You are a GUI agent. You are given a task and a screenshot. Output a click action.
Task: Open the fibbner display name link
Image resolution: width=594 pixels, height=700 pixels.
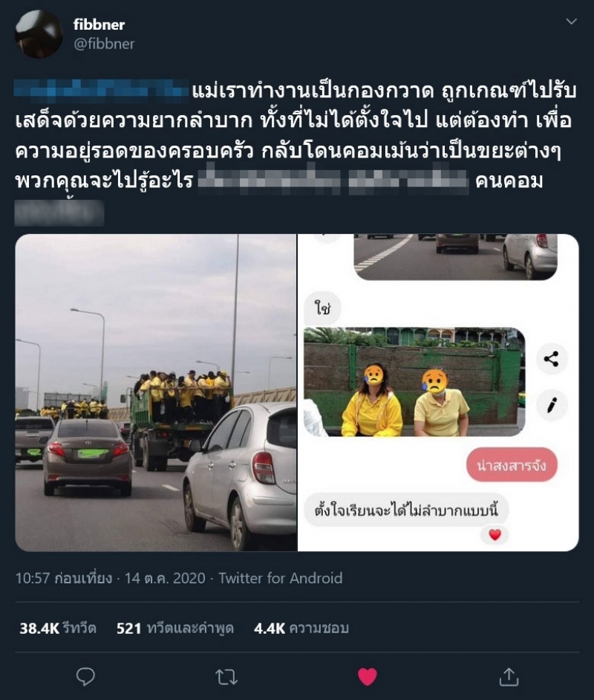(99, 24)
